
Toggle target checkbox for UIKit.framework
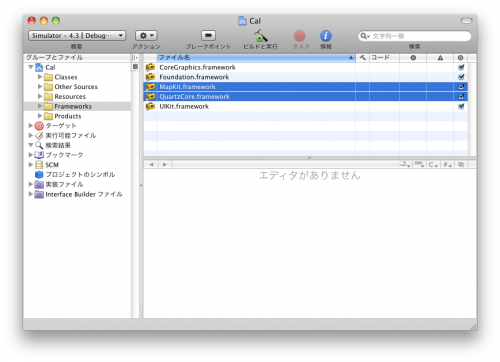pyautogui.click(x=461, y=106)
